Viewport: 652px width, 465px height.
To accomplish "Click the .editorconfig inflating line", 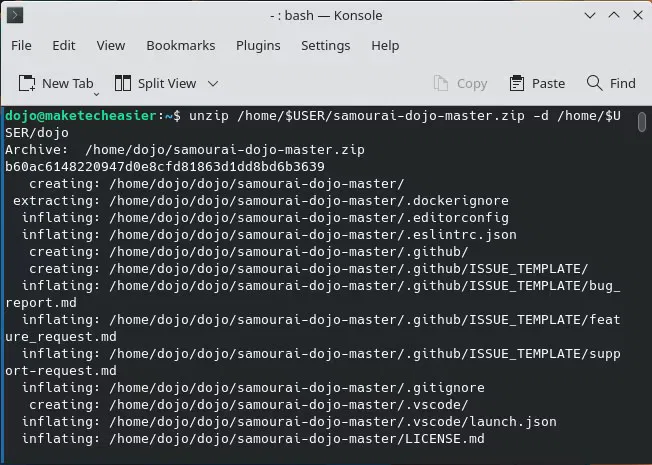I will [265, 218].
